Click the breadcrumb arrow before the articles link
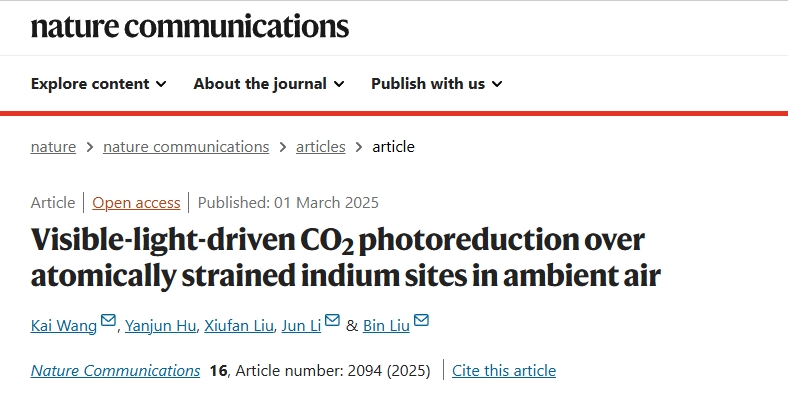The image size is (788, 398). (283, 147)
